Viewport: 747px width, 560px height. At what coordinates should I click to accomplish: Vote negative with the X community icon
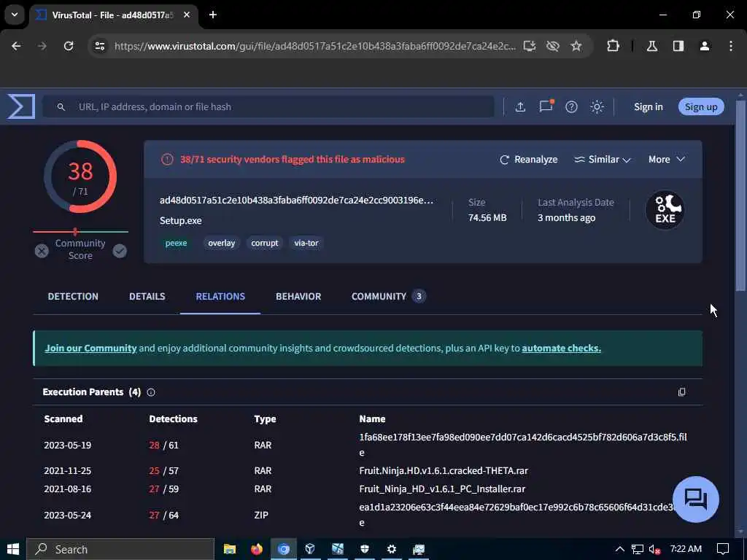42,251
